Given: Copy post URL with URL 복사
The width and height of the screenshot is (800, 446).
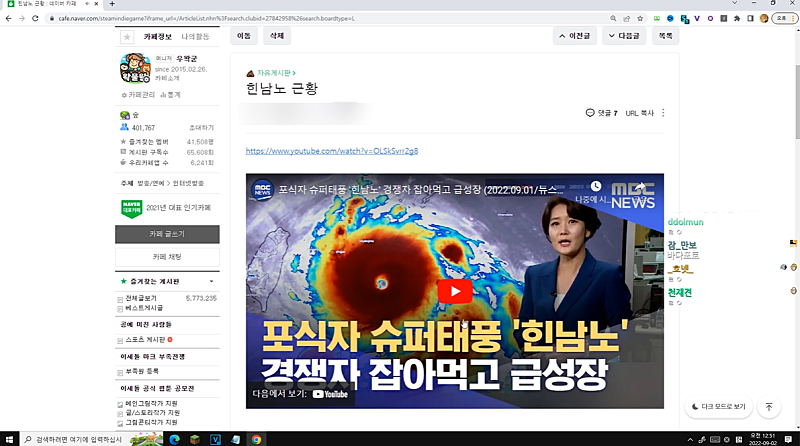Looking at the screenshot, I should click(x=639, y=113).
